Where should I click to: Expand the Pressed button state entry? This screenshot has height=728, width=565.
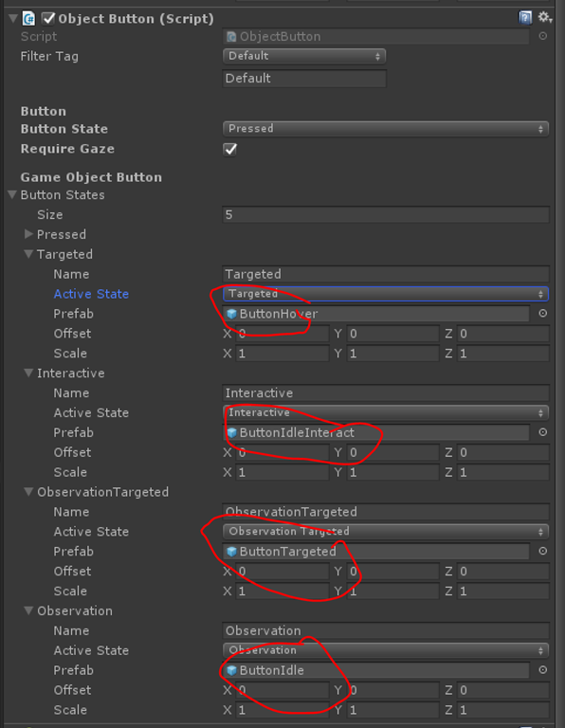(28, 234)
